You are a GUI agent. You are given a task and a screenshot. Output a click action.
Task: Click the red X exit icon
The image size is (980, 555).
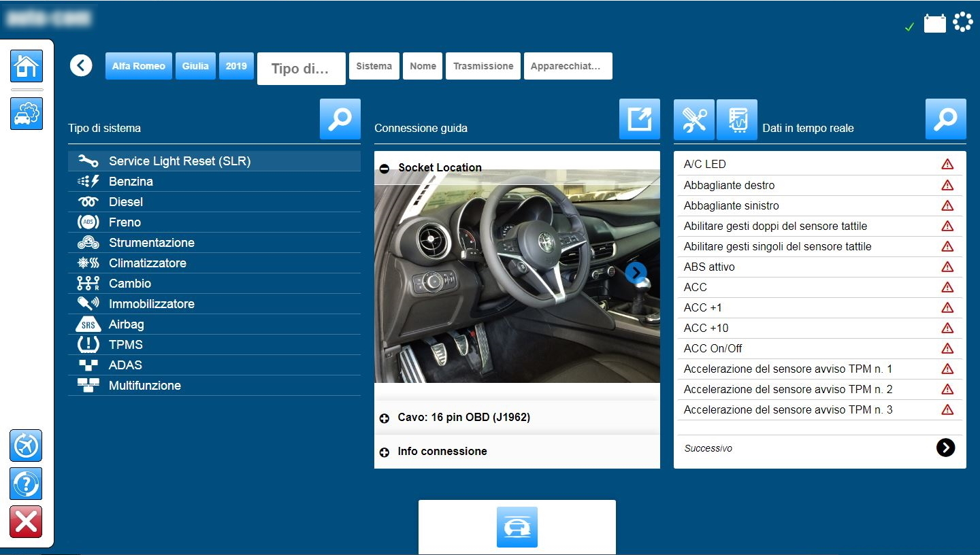(26, 522)
